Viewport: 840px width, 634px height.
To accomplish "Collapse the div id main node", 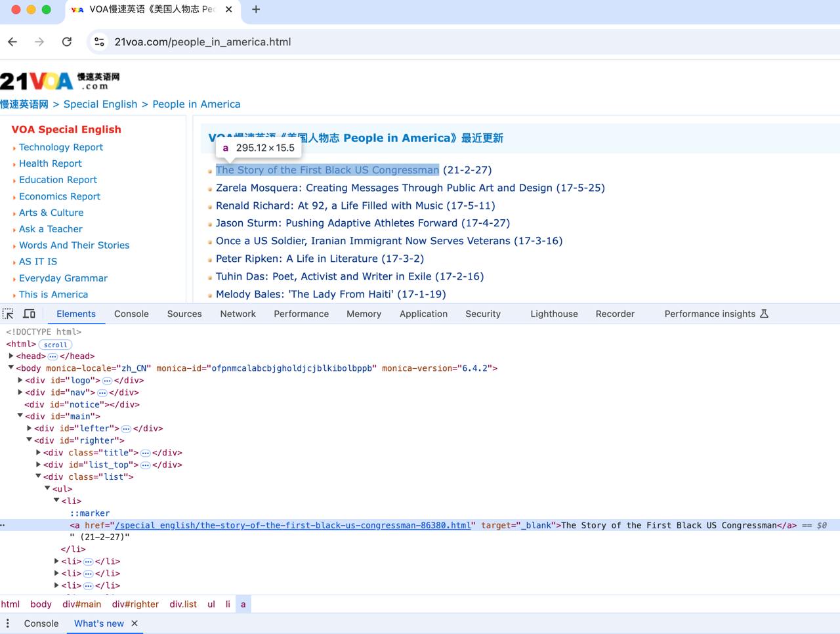I will [x=20, y=416].
